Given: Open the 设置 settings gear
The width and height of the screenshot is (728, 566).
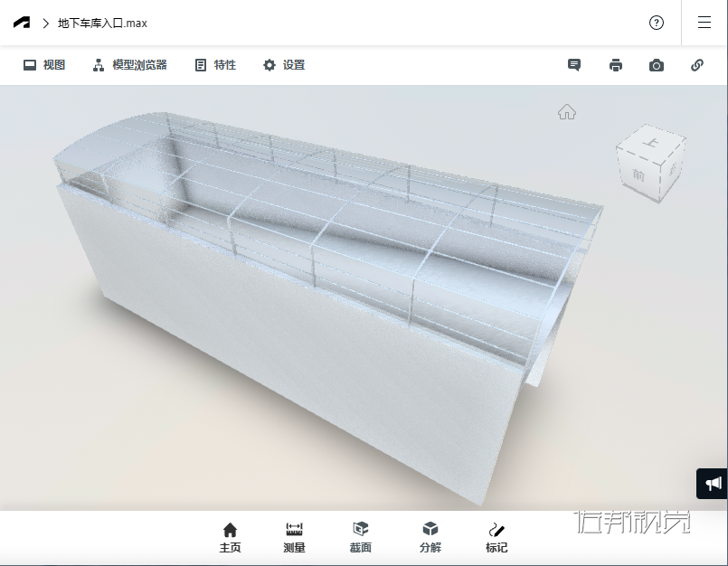Looking at the screenshot, I should coord(283,65).
